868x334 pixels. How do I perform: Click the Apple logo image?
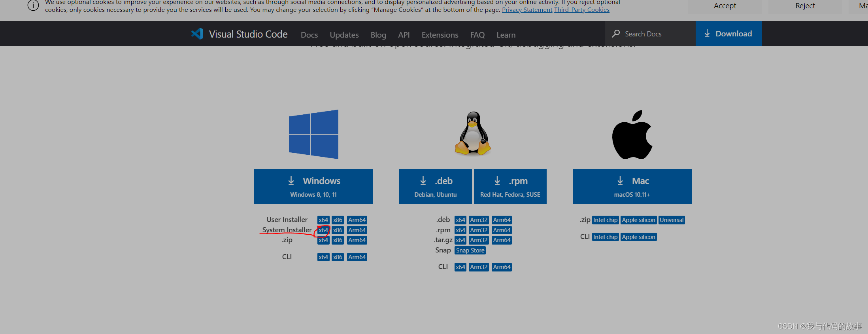632,135
